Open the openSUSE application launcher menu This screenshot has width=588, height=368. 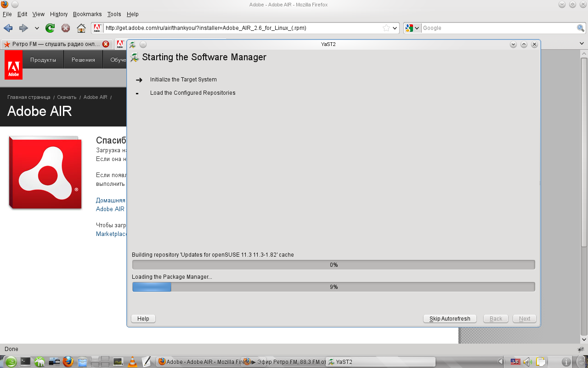click(x=11, y=362)
